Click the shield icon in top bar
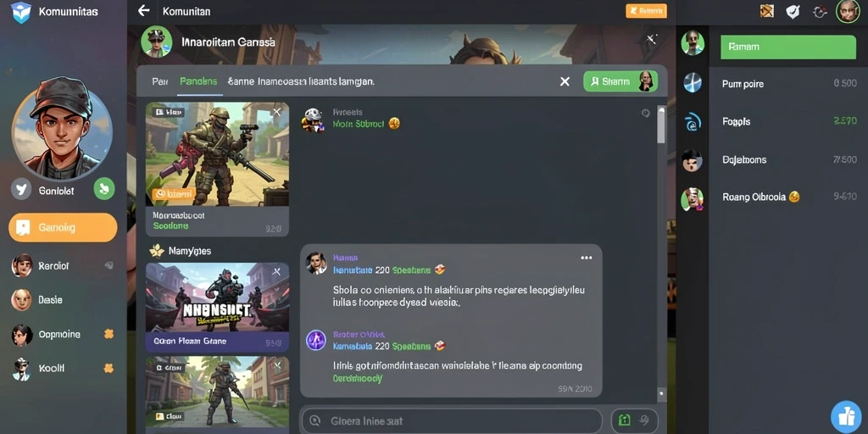The height and width of the screenshot is (434, 868). coord(793,11)
